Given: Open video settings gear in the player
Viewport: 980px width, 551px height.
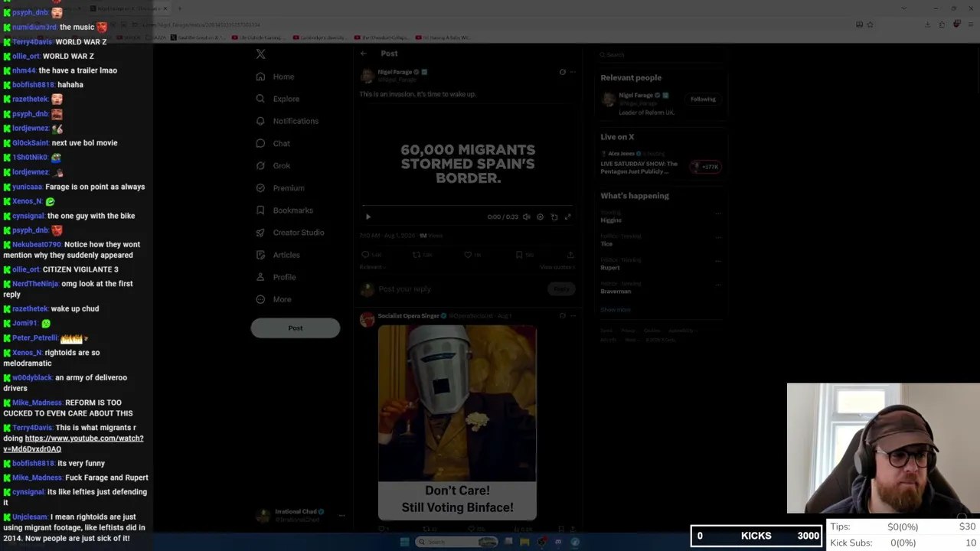Looking at the screenshot, I should (x=540, y=217).
